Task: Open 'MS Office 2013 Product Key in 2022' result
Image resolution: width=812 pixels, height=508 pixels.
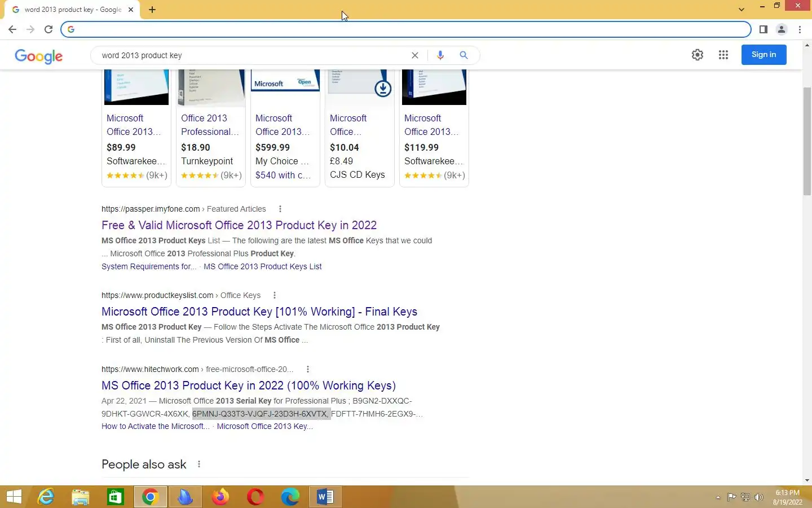Action: [249, 386]
